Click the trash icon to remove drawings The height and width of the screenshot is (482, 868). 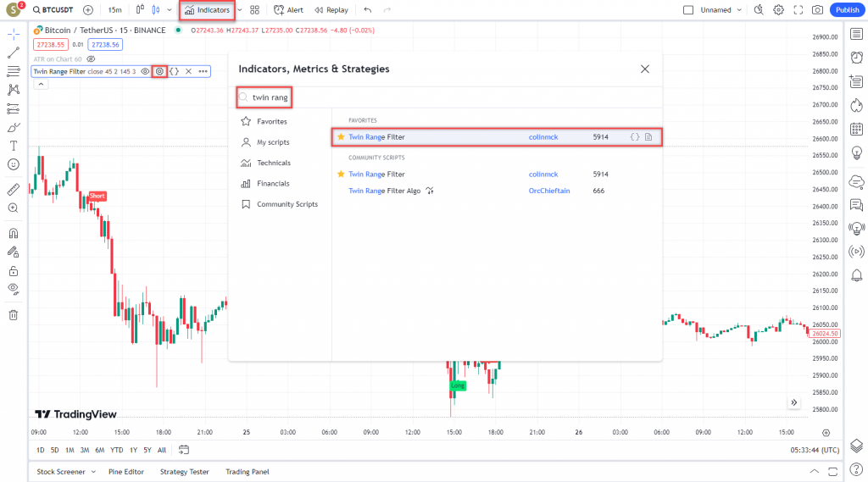coord(13,315)
